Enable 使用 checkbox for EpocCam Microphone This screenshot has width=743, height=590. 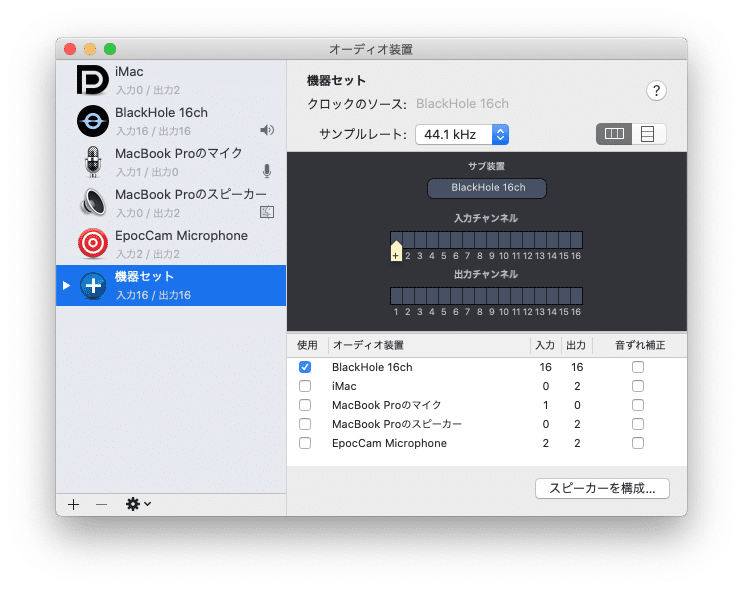tap(305, 443)
